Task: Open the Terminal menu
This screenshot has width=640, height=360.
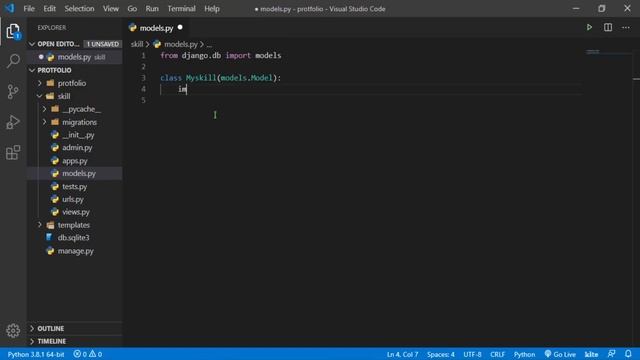Action: (181, 9)
